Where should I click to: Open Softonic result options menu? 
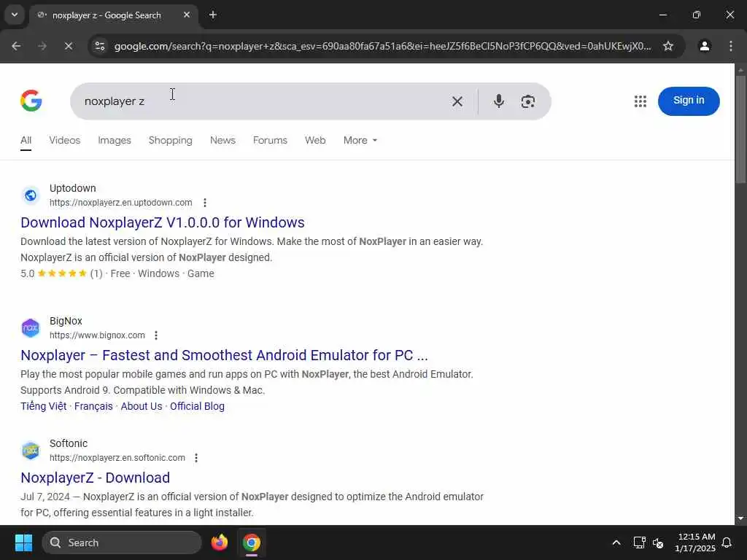click(196, 458)
